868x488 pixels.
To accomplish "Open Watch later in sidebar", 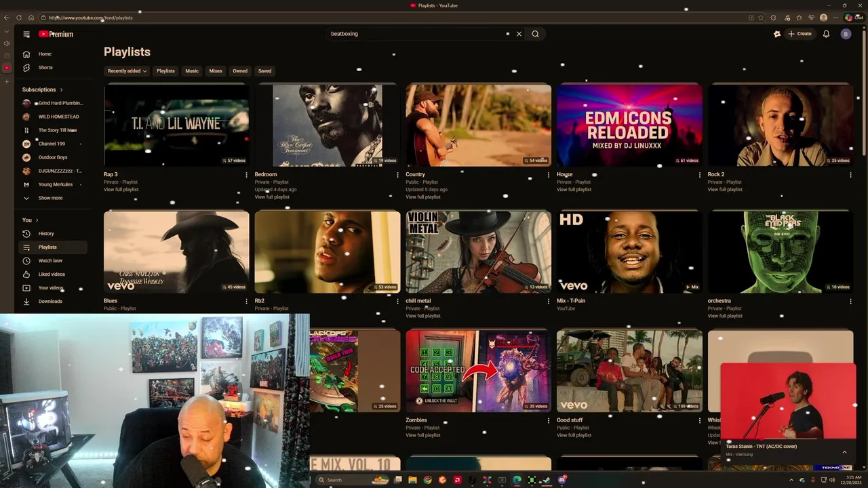I will 53,260.
